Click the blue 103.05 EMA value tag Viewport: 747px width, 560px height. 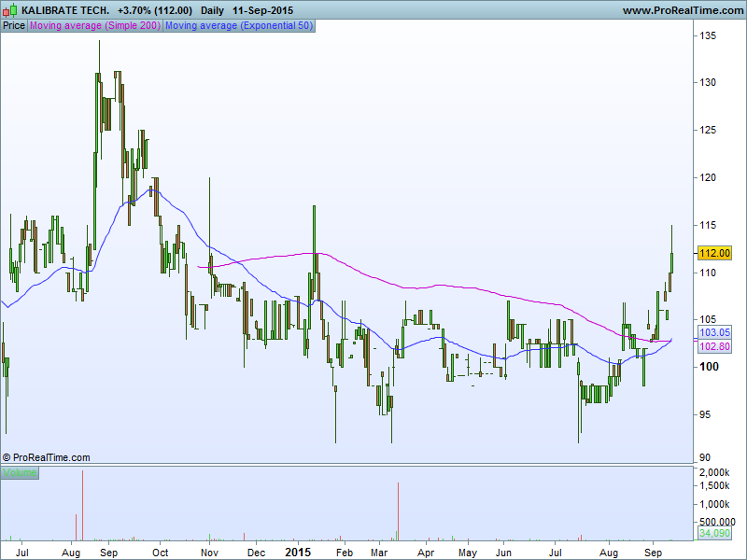point(714,332)
